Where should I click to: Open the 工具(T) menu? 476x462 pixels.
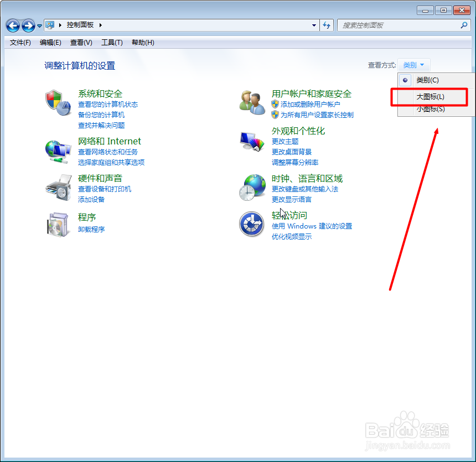click(112, 43)
